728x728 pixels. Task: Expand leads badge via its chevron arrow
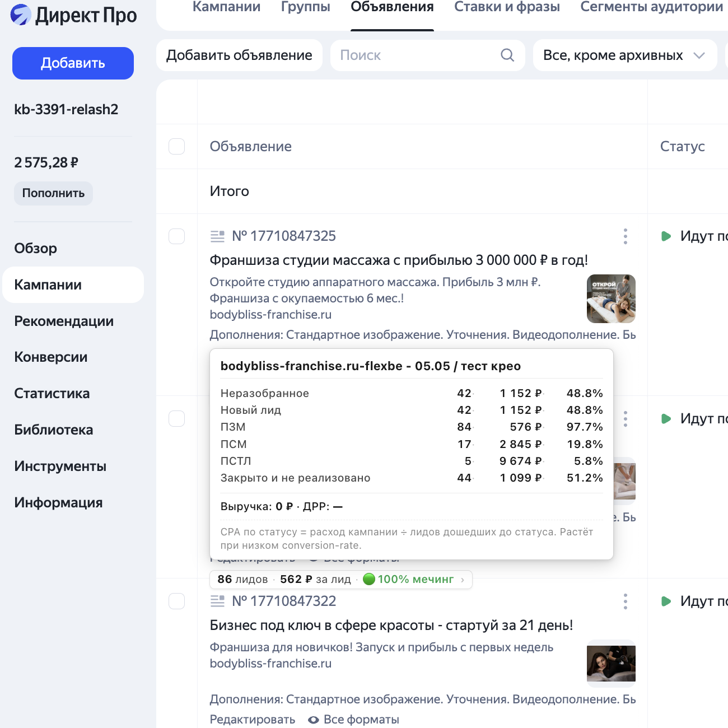click(x=463, y=580)
